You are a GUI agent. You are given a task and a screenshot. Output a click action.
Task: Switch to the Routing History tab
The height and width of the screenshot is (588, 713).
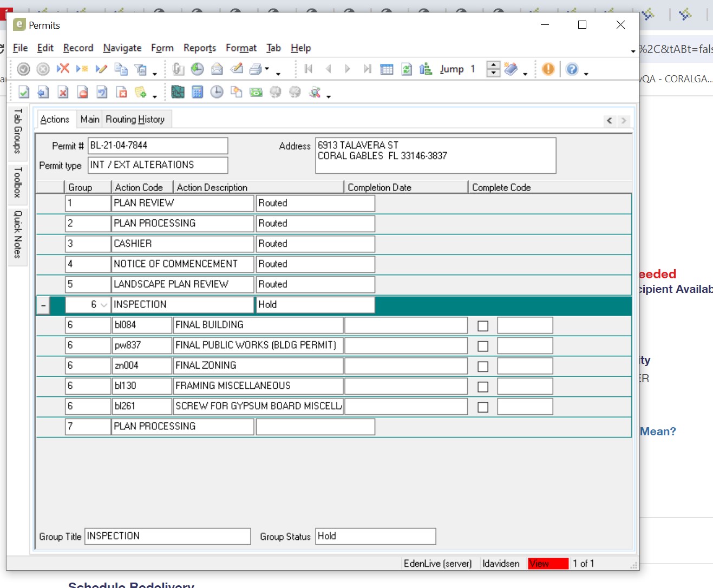click(x=135, y=119)
